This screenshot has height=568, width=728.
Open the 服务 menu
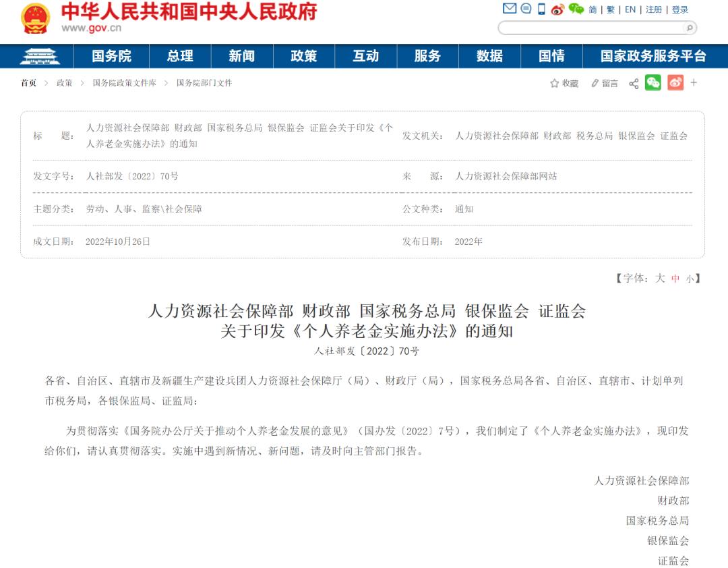(427, 56)
